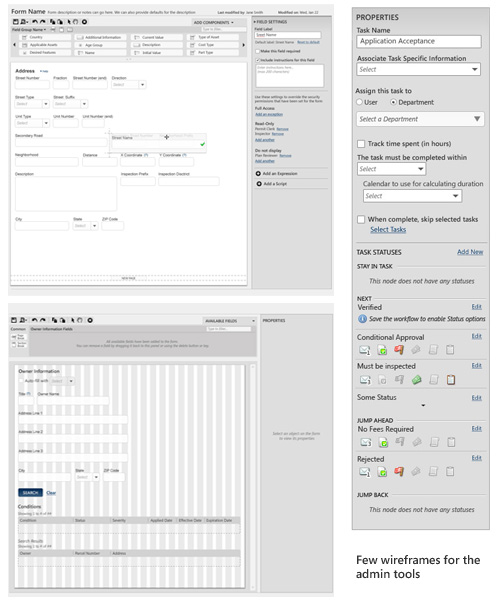Select the User radio button
The height and width of the screenshot is (600, 498).
tap(359, 102)
